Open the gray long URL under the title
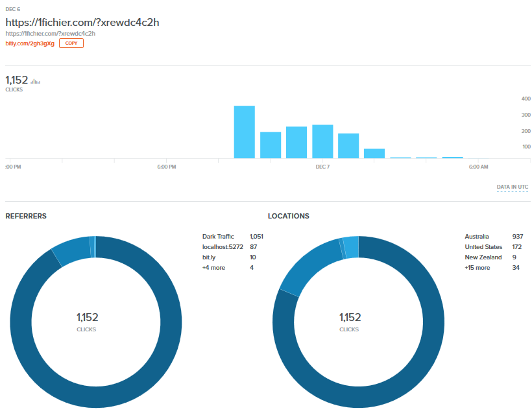 pyautogui.click(x=50, y=34)
